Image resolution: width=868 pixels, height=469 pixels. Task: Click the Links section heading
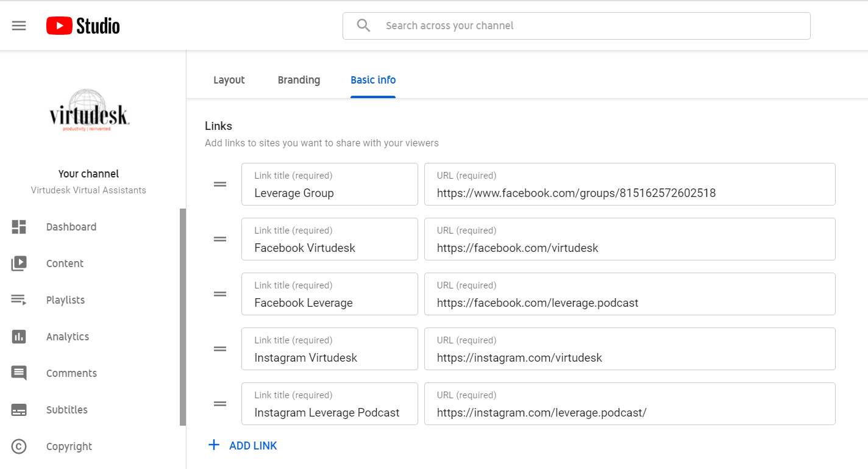point(219,126)
